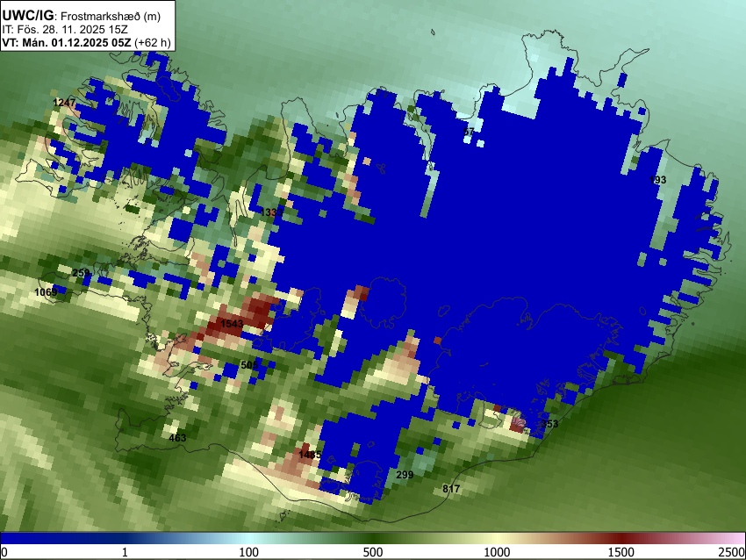Screen dimensions: 746x560
Task: Click the pale pink end of color bar
Action: 735,538
